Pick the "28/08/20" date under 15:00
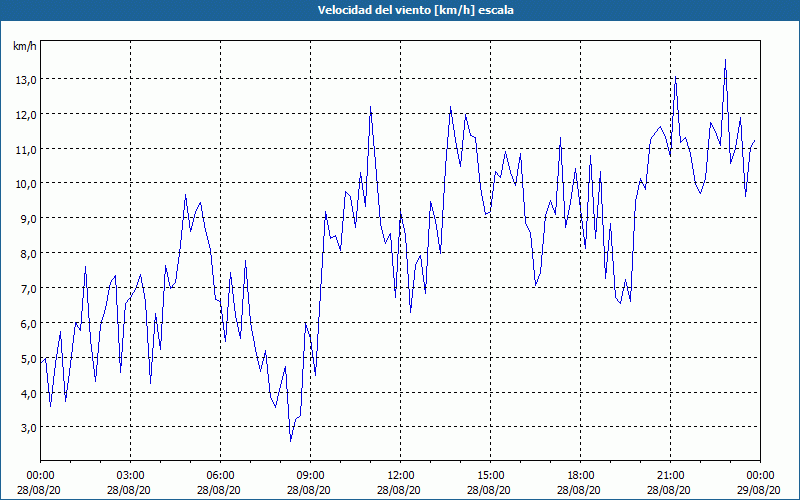 click(x=489, y=490)
